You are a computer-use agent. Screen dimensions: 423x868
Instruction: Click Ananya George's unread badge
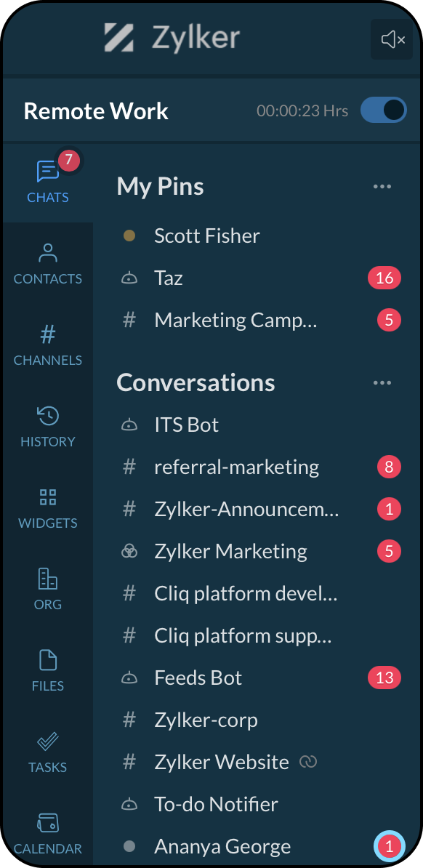tap(390, 846)
